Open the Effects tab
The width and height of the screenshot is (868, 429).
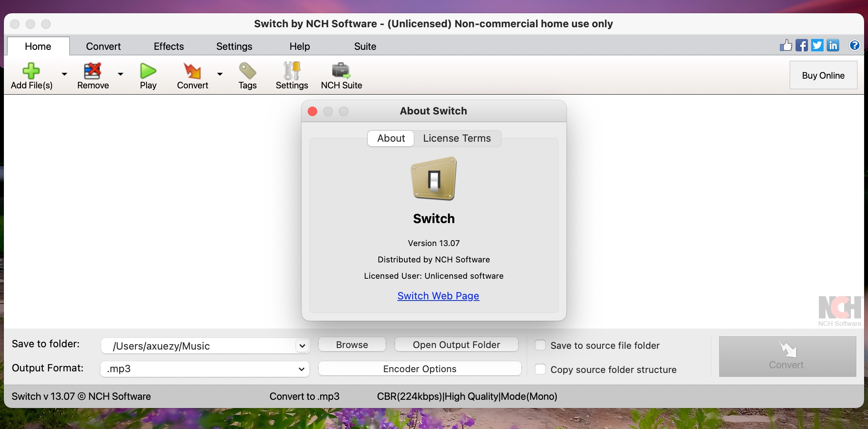169,46
